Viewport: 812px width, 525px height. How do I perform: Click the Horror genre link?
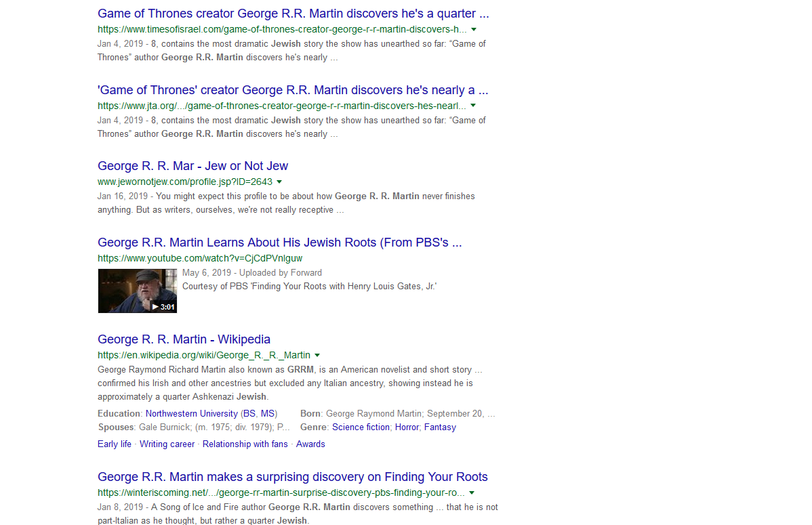(x=407, y=427)
